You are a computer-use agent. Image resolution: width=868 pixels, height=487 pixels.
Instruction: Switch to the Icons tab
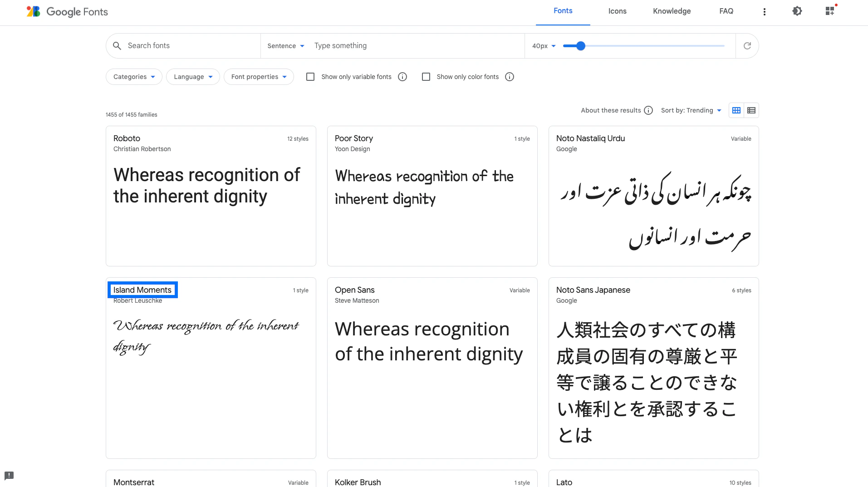click(617, 11)
